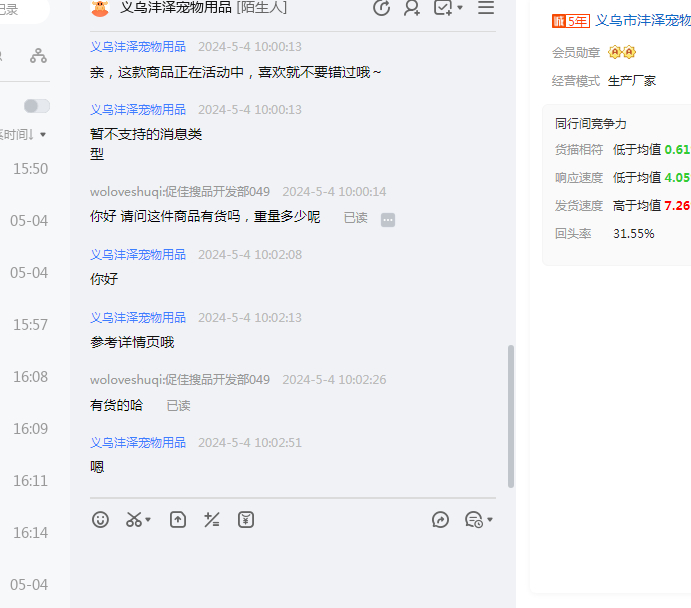The height and width of the screenshot is (608, 691).
Task: Expand the dropdown arrow beside task icon
Action: point(460,7)
